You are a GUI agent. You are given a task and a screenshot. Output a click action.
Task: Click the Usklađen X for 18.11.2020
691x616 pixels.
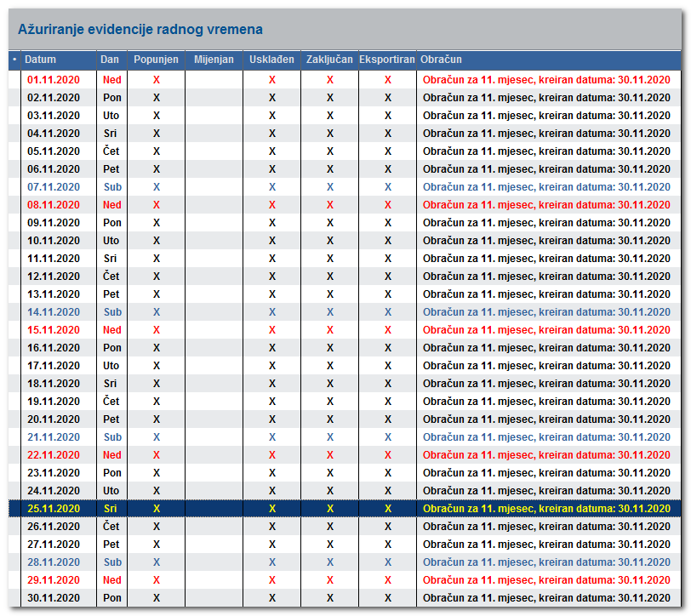[x=272, y=384]
